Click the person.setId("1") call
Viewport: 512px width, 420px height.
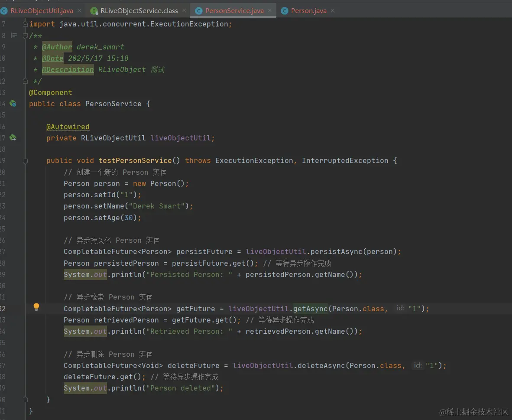coord(100,195)
